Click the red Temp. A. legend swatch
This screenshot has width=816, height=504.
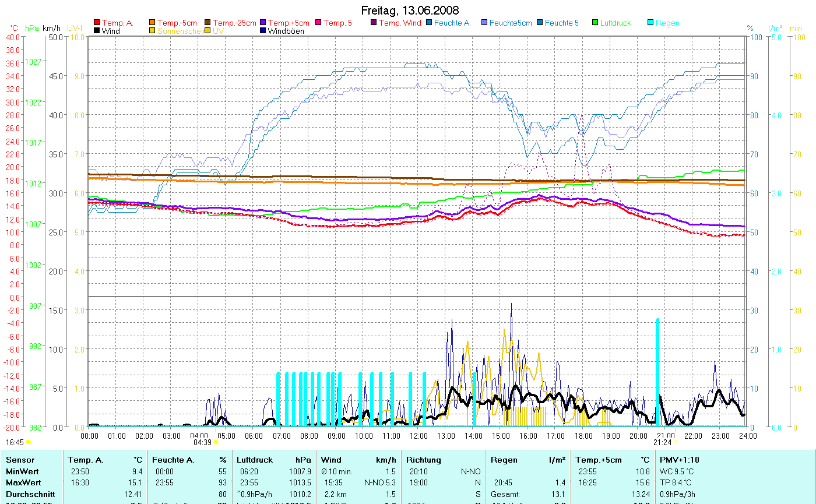[x=97, y=23]
